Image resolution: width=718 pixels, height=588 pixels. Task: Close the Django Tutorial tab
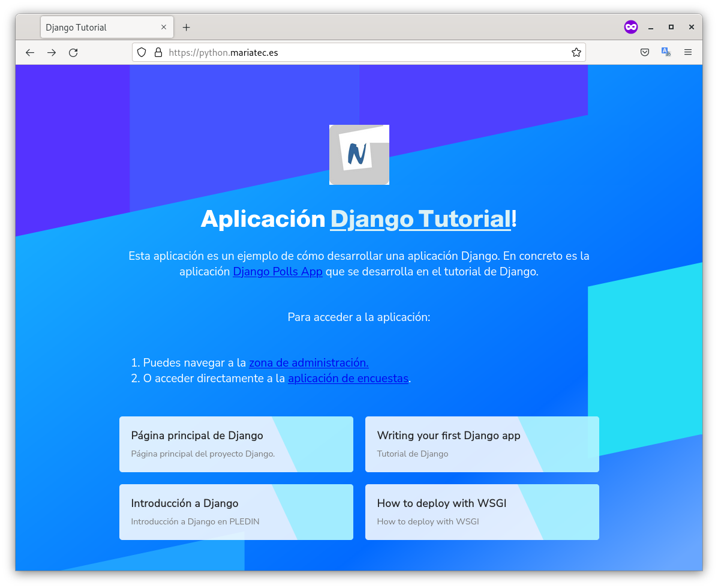[164, 27]
